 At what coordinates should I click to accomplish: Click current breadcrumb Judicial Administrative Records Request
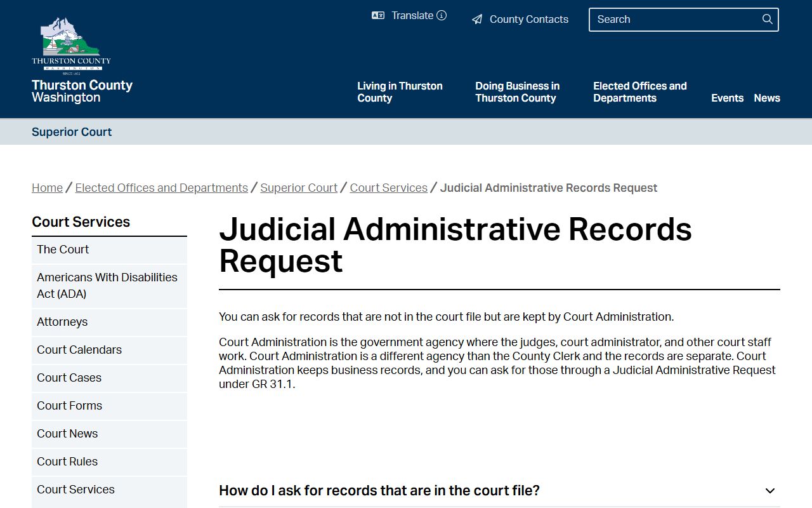pyautogui.click(x=549, y=188)
